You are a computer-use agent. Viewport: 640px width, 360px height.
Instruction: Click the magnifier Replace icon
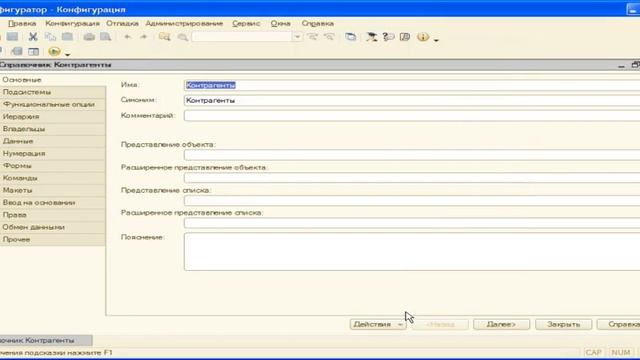[x=182, y=37]
